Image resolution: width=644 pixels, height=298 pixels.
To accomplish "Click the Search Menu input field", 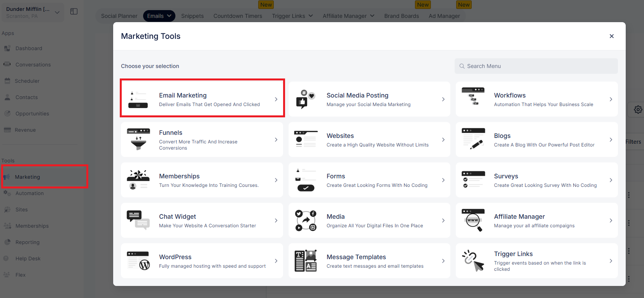I will tap(536, 66).
